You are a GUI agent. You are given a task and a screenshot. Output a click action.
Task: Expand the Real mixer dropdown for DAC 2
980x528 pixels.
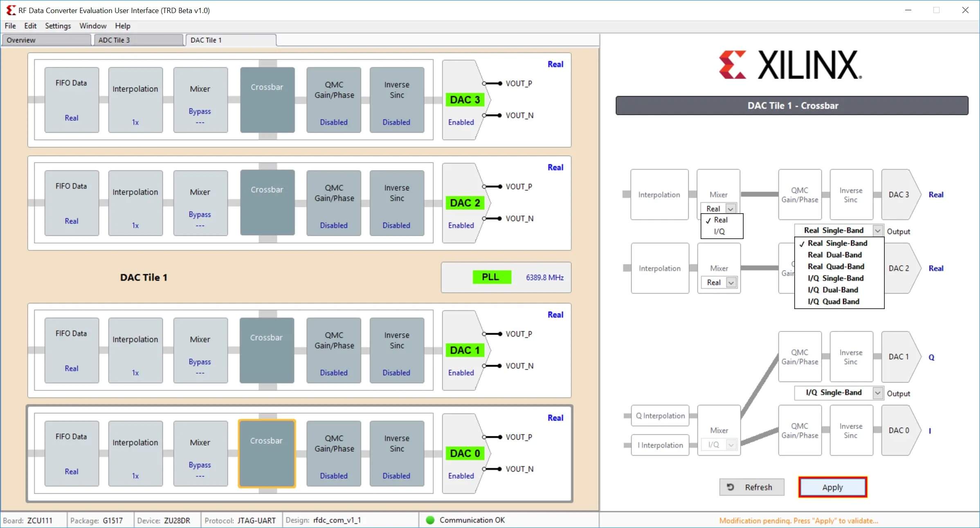pos(731,282)
